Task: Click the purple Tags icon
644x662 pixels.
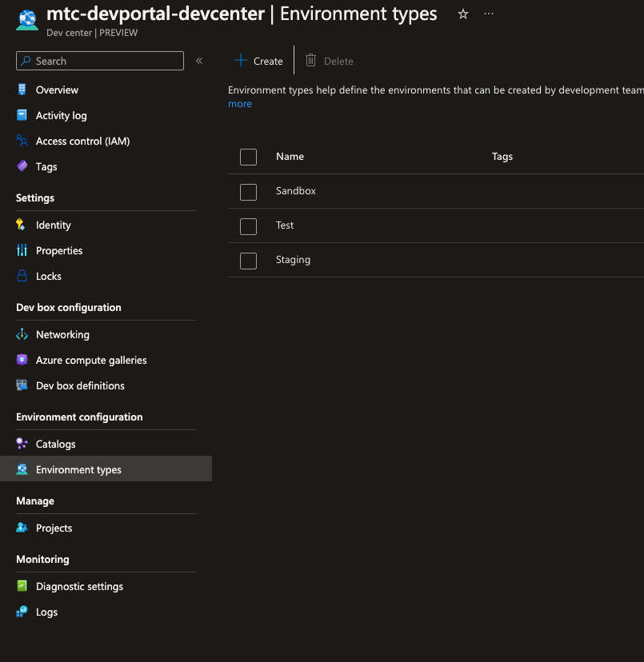Action: point(22,166)
